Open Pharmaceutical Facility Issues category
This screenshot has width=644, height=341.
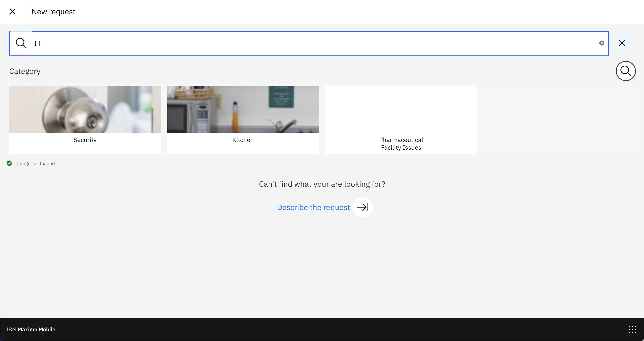pos(401,143)
